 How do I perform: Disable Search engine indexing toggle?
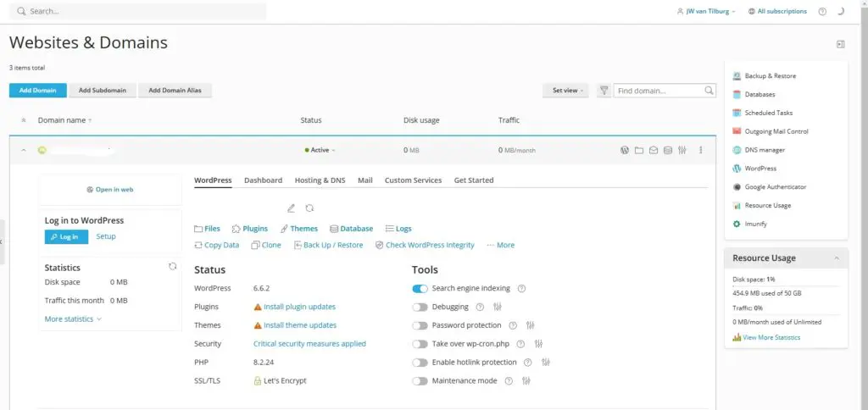point(420,289)
